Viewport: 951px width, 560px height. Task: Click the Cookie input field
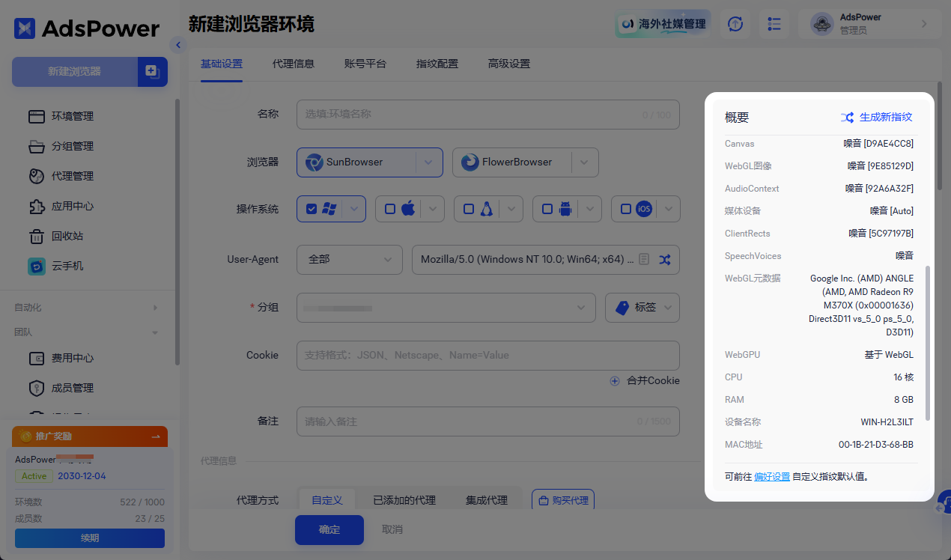pos(488,355)
